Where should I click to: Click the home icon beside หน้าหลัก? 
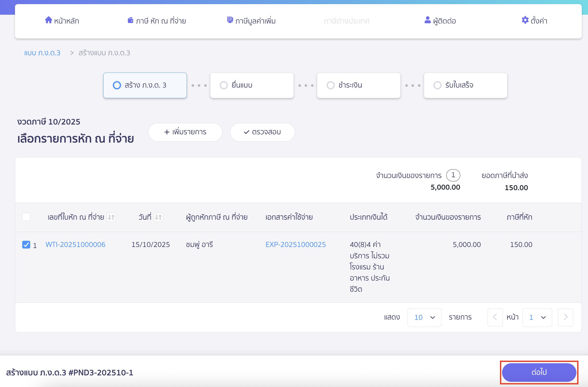tap(48, 20)
